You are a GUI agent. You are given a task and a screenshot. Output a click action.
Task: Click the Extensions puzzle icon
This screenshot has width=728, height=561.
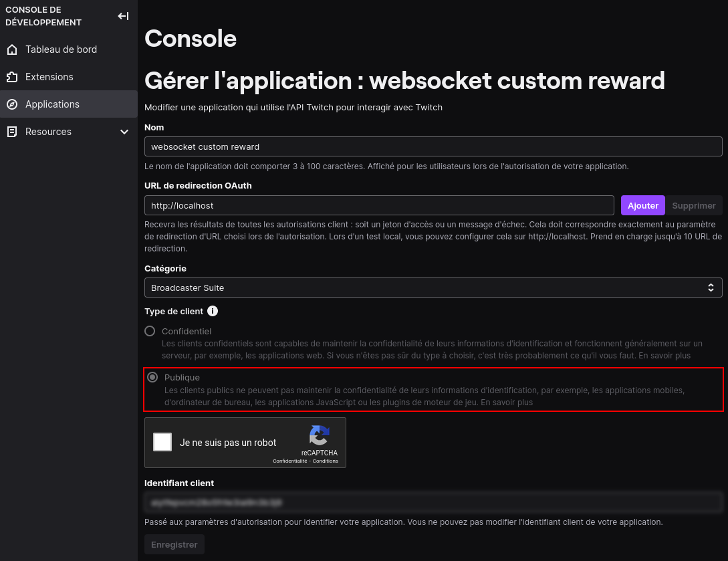coord(12,77)
